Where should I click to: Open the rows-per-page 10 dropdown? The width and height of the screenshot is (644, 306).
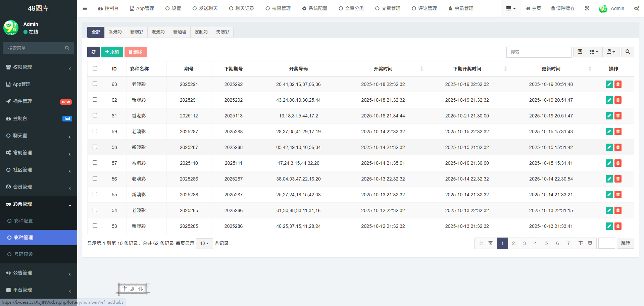click(x=204, y=243)
